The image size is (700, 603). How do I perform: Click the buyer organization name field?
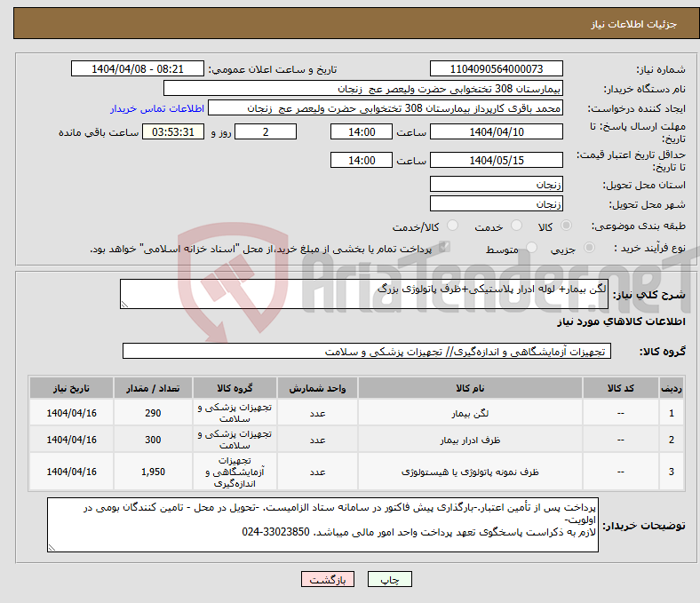[x=363, y=89]
